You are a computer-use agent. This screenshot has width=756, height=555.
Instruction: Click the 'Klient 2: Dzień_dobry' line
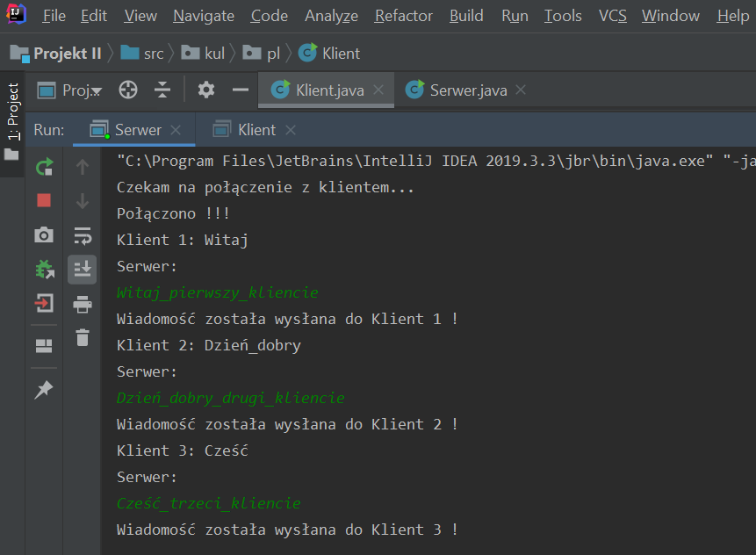click(x=209, y=346)
